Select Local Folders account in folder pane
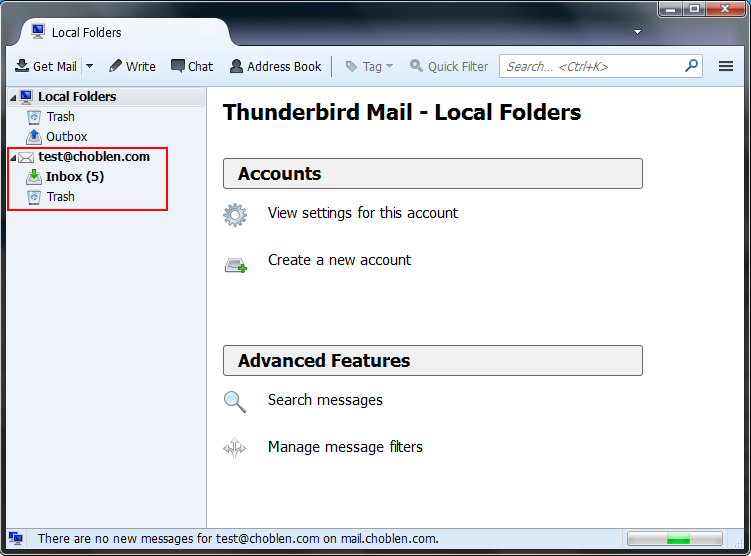The image size is (751, 556). [106, 97]
